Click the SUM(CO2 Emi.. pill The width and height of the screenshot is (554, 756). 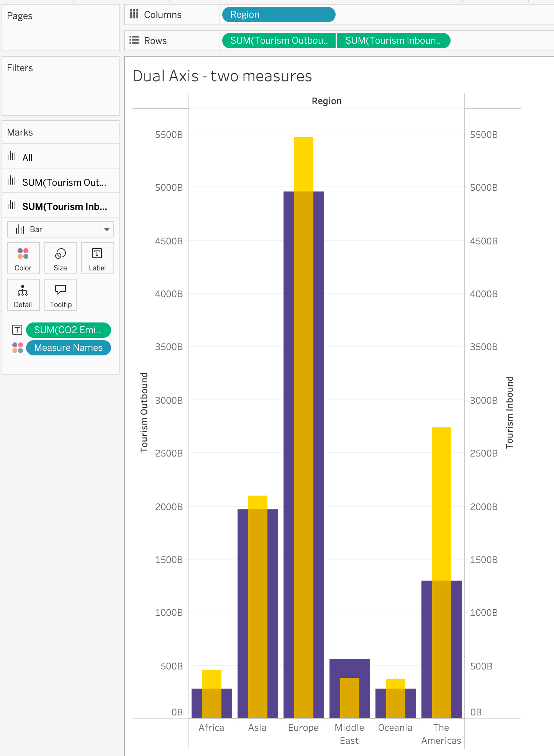point(69,330)
